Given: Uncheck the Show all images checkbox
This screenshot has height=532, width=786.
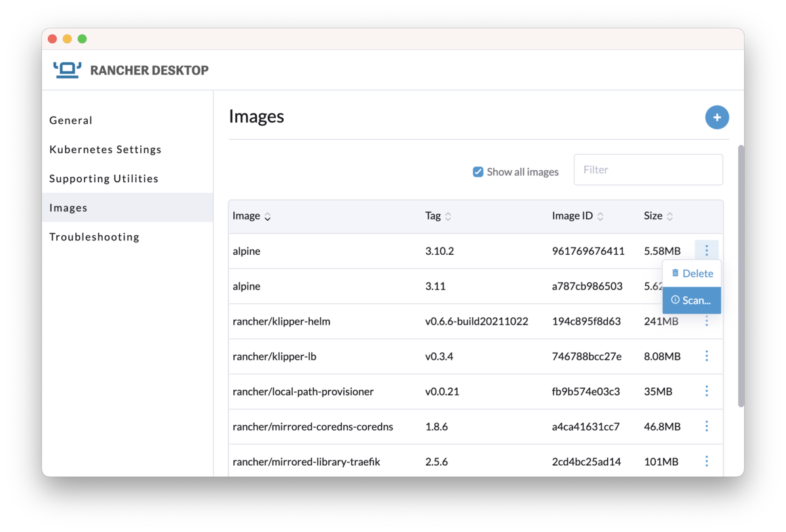Looking at the screenshot, I should pyautogui.click(x=478, y=172).
